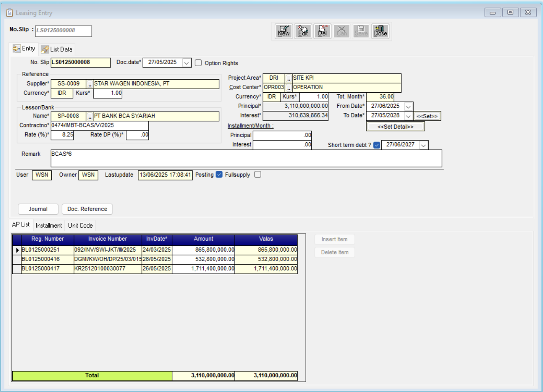Click invoice number 092/INV/SWI-JKT/III/2025
This screenshot has width=543, height=392.
(x=108, y=250)
